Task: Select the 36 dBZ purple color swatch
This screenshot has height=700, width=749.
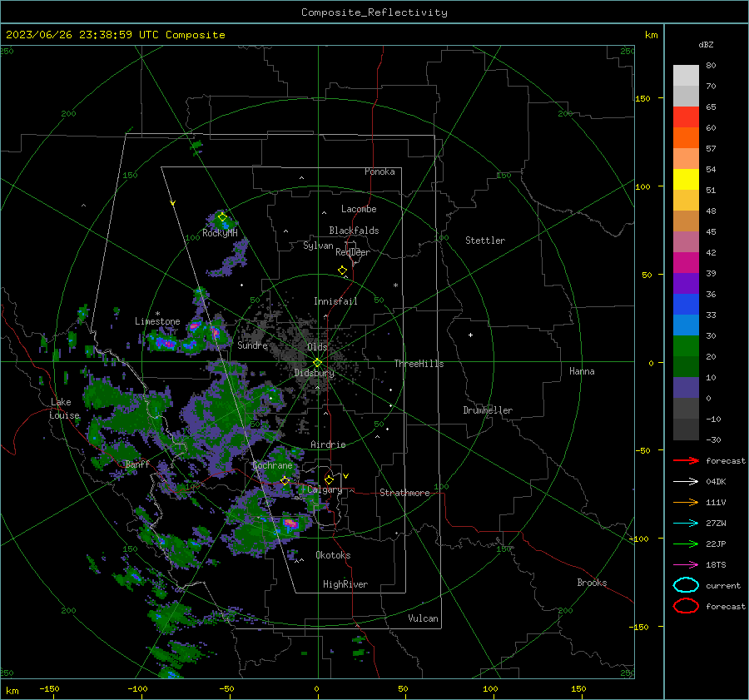Action: 686,284
